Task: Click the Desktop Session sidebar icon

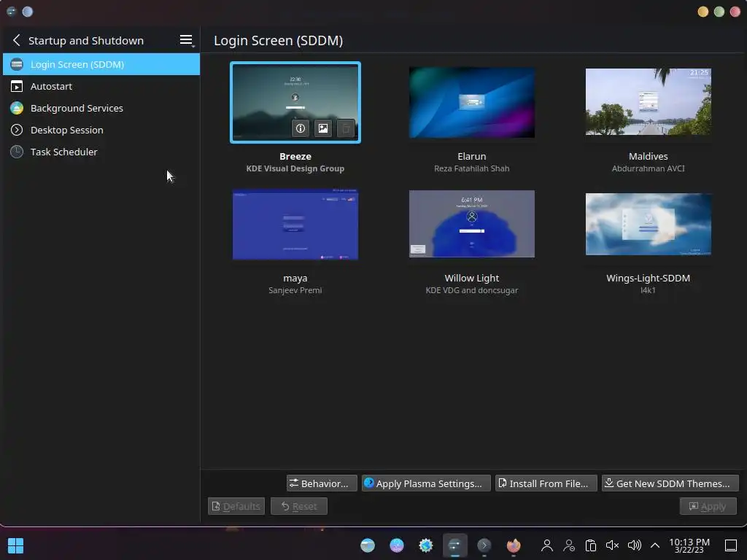Action: point(17,130)
